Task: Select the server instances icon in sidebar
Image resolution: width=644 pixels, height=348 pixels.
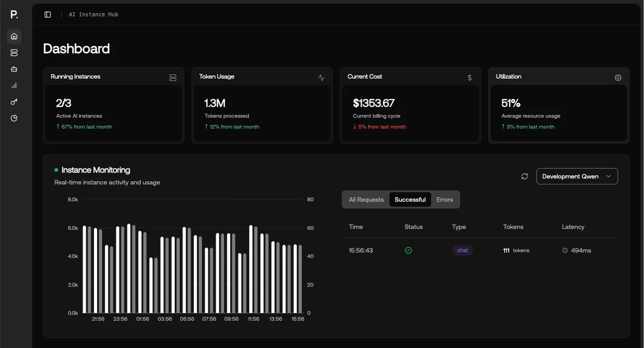Action: point(14,52)
